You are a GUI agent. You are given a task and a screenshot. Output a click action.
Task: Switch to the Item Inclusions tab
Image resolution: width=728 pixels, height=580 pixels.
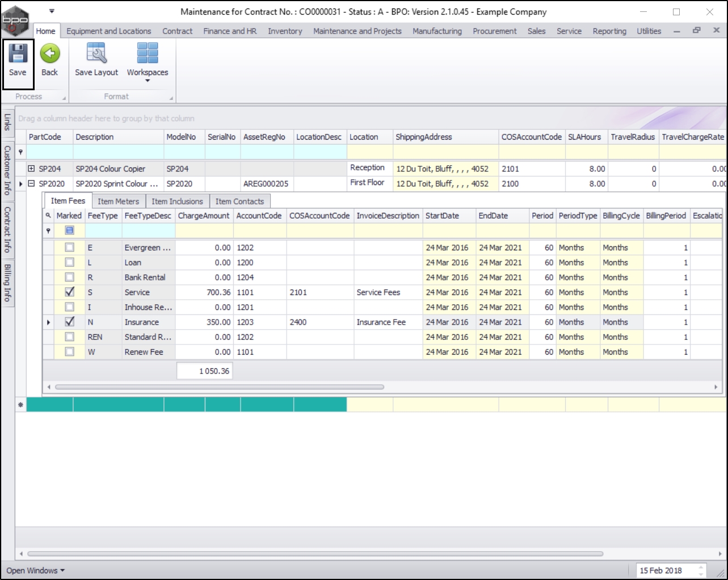[x=177, y=201]
